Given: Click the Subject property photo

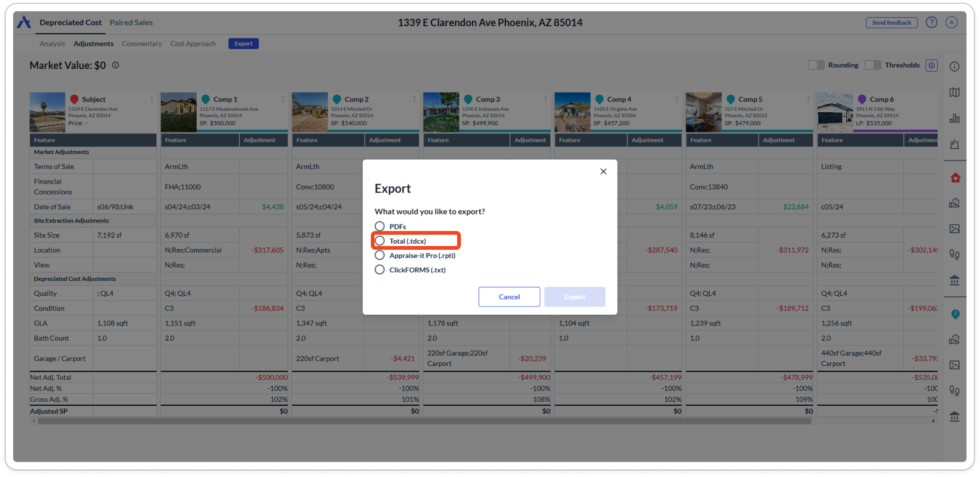Looking at the screenshot, I should pyautogui.click(x=47, y=112).
